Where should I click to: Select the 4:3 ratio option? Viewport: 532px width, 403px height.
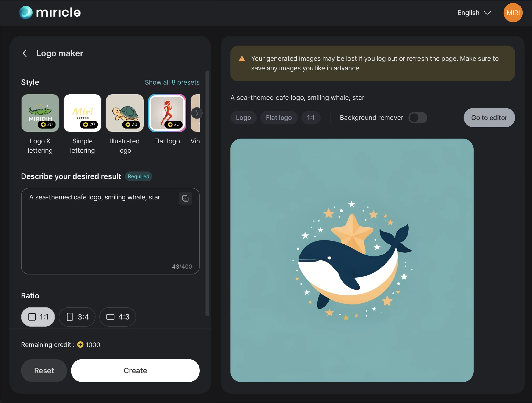[118, 317]
